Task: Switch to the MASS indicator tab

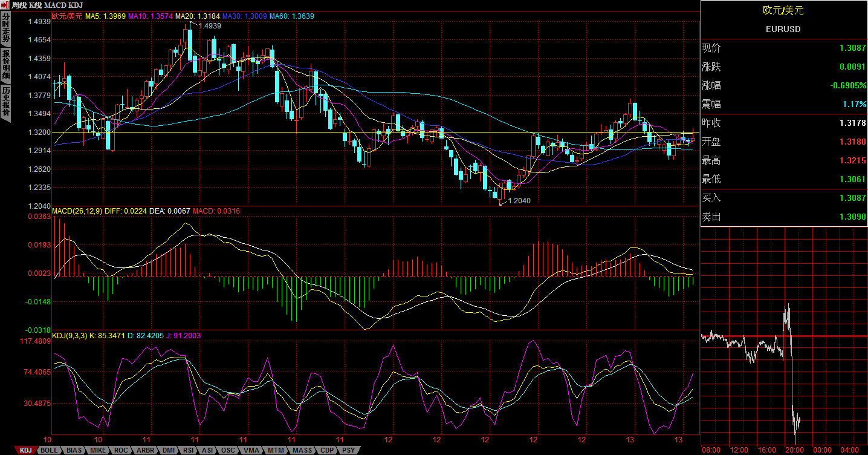Action: point(302,450)
